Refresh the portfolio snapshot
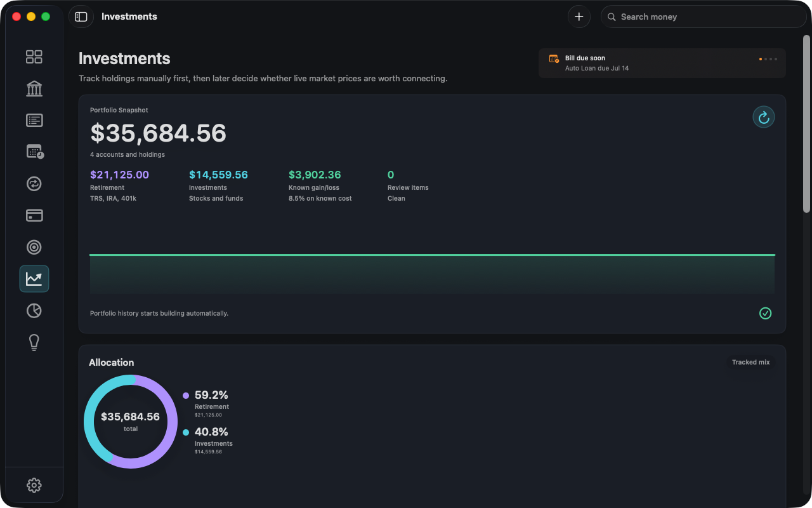812x508 pixels. point(764,117)
